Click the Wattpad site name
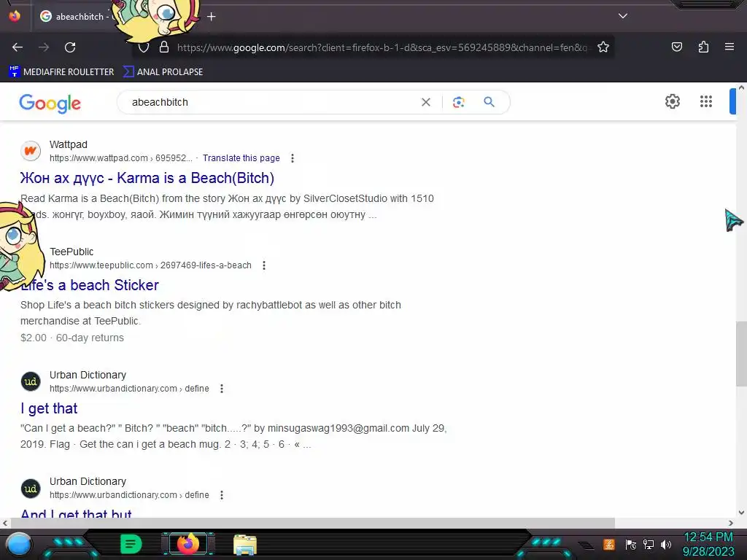 69,144
